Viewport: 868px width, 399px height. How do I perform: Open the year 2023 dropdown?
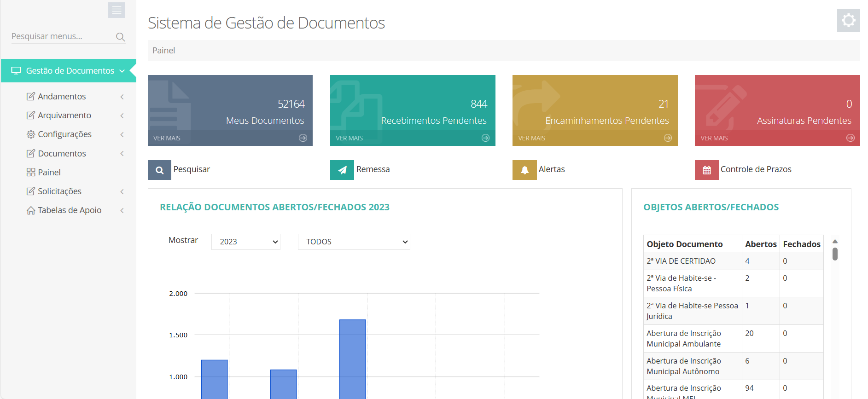[246, 242]
